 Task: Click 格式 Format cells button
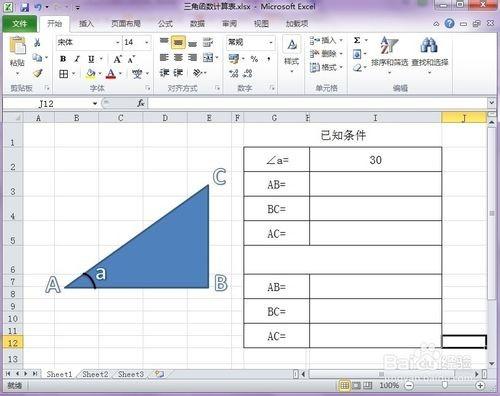coord(325,67)
